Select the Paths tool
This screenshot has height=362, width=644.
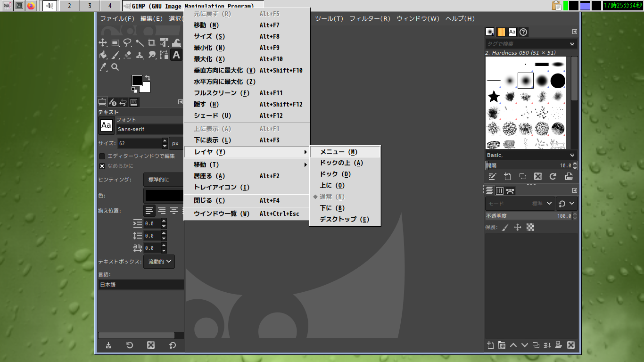164,55
